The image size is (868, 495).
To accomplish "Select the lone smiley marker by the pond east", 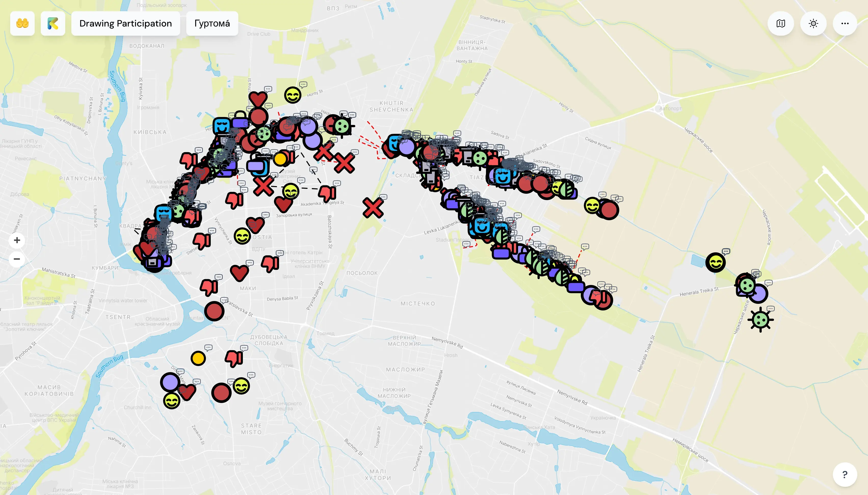I will 715,263.
